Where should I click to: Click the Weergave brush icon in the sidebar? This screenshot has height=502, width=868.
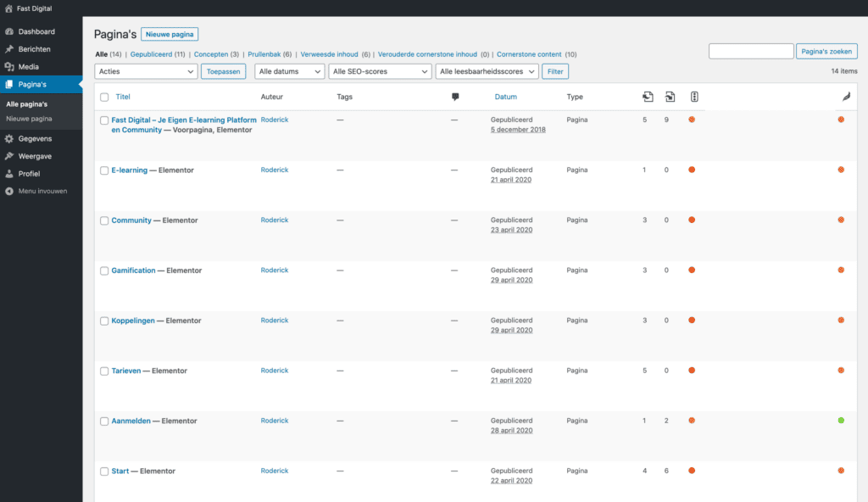(x=9, y=156)
